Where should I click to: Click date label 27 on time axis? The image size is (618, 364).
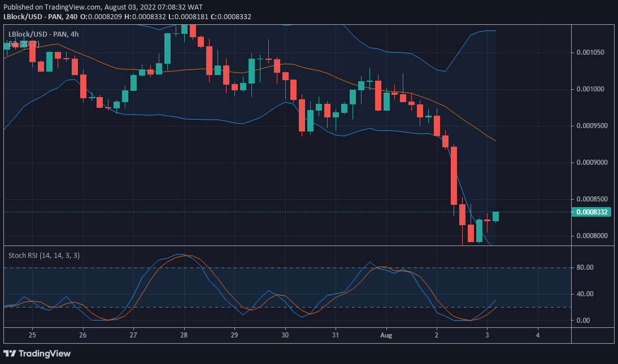pos(133,335)
